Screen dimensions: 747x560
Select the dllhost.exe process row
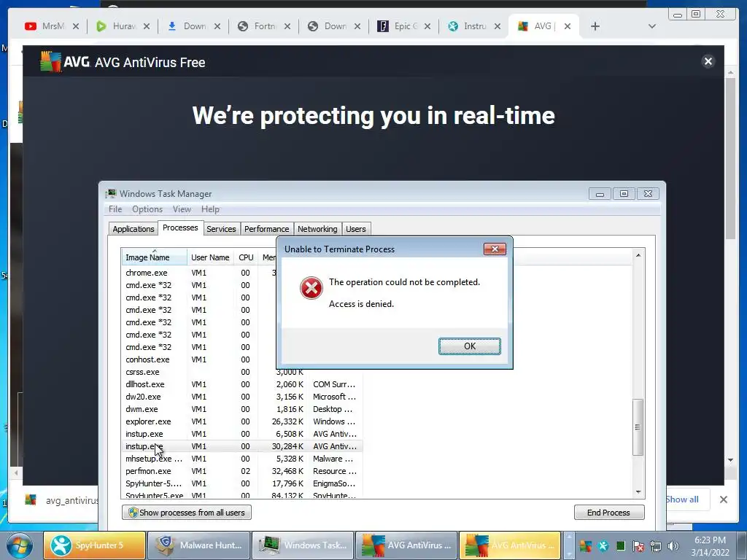point(242,384)
